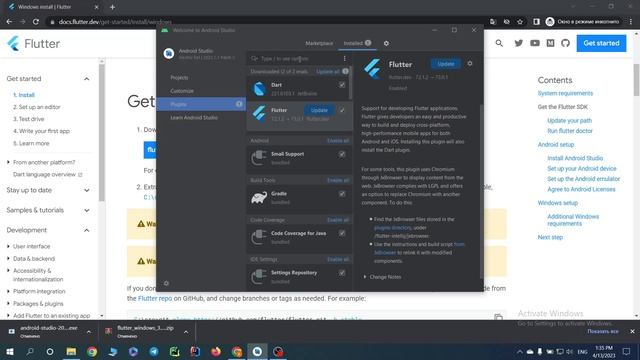Open Flutter GitHub icon in page header

(565, 43)
